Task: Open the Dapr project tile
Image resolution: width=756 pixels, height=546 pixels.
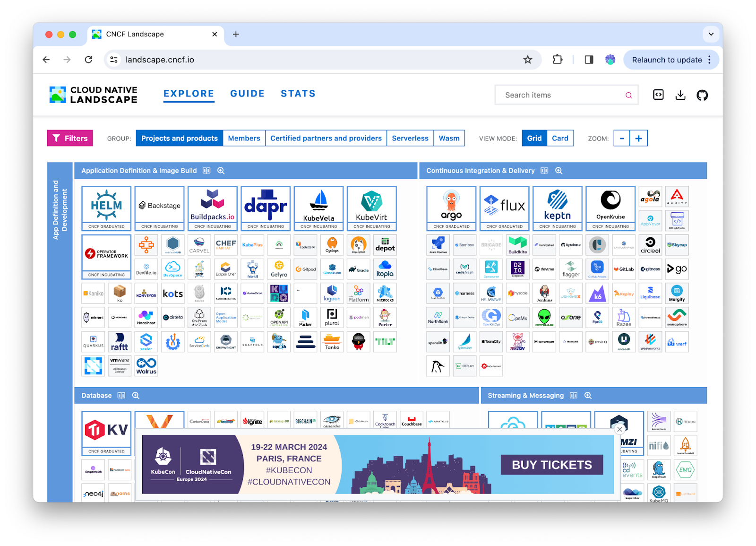Action: (266, 208)
